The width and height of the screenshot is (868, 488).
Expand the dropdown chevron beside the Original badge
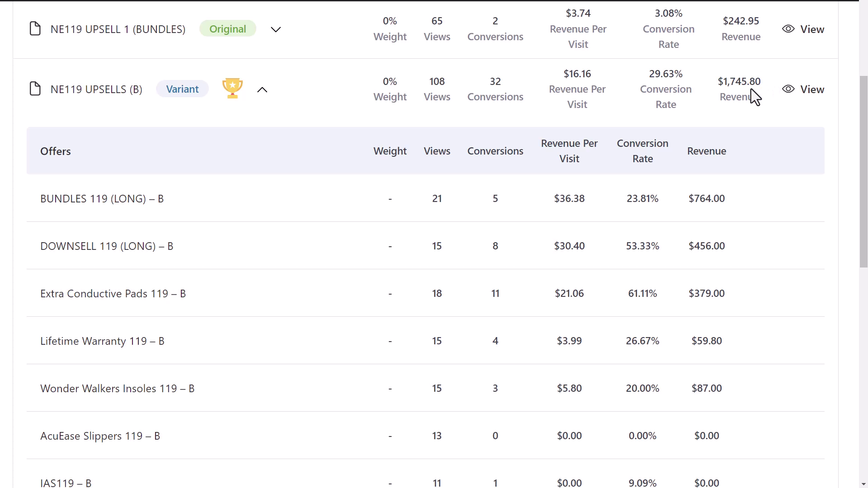275,29
